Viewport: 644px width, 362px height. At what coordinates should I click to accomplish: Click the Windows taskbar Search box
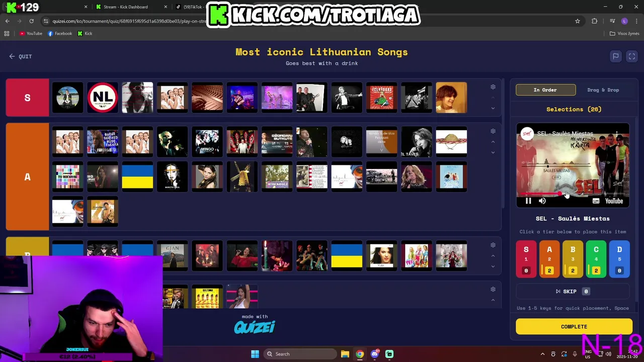click(x=300, y=354)
